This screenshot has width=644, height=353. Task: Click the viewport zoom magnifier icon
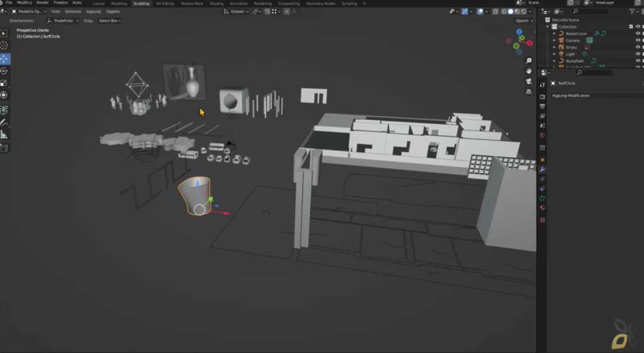pos(528,61)
